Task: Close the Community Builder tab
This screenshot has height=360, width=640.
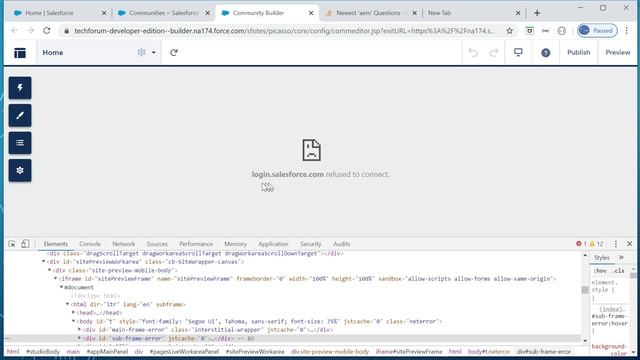Action: (x=311, y=13)
